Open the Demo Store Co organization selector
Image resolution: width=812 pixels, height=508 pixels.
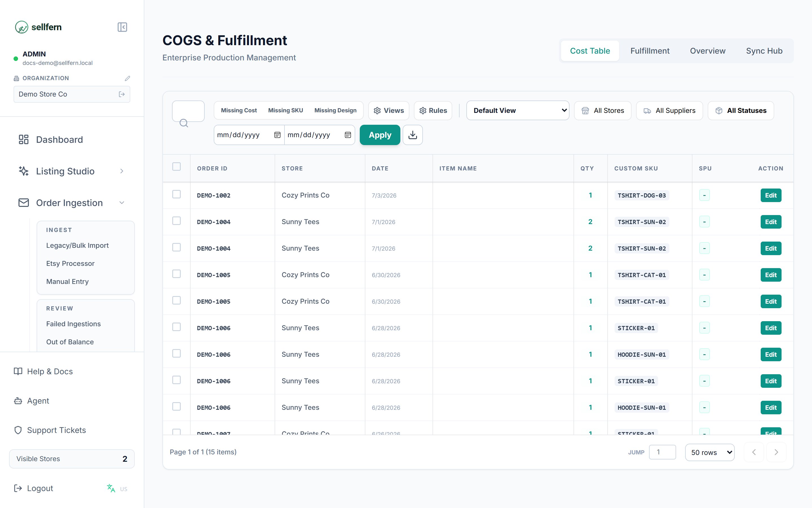[x=72, y=95]
